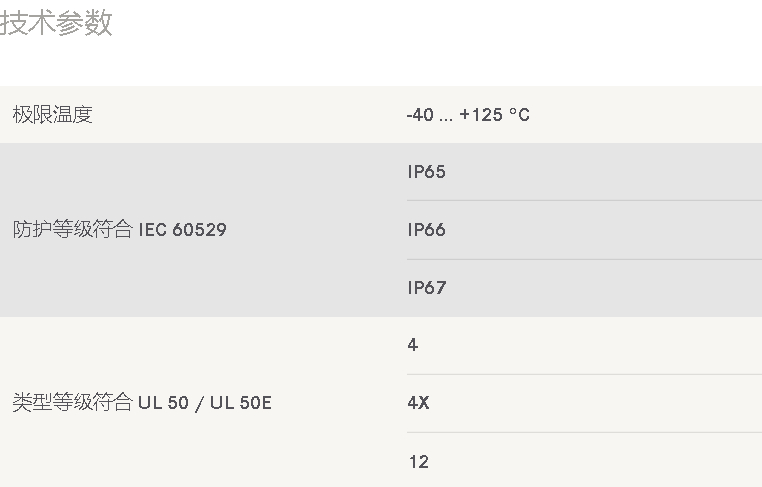Select the 极限温度 label
762x487 pixels.
pos(52,115)
